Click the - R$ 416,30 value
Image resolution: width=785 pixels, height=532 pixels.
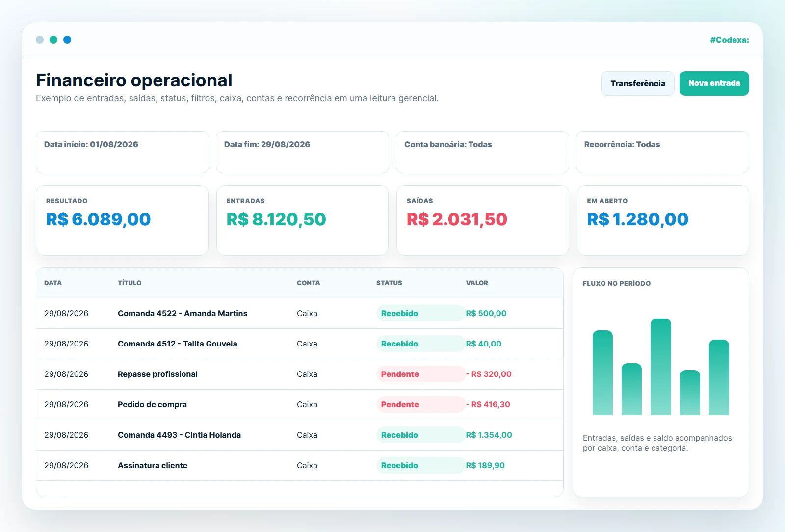pyautogui.click(x=488, y=405)
